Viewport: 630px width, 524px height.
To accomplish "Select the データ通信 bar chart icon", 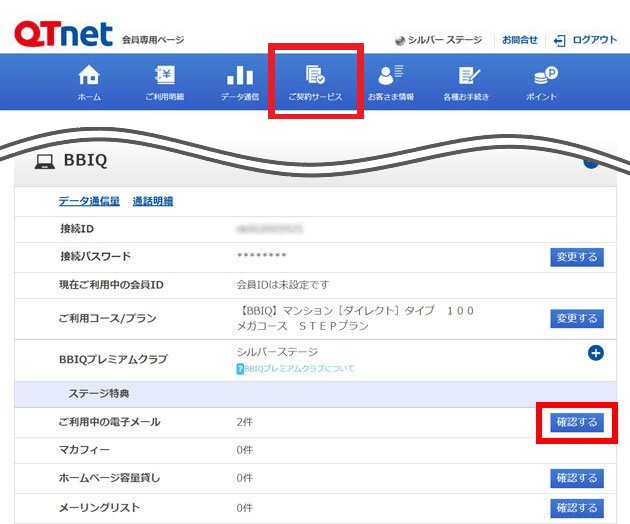I will click(240, 76).
